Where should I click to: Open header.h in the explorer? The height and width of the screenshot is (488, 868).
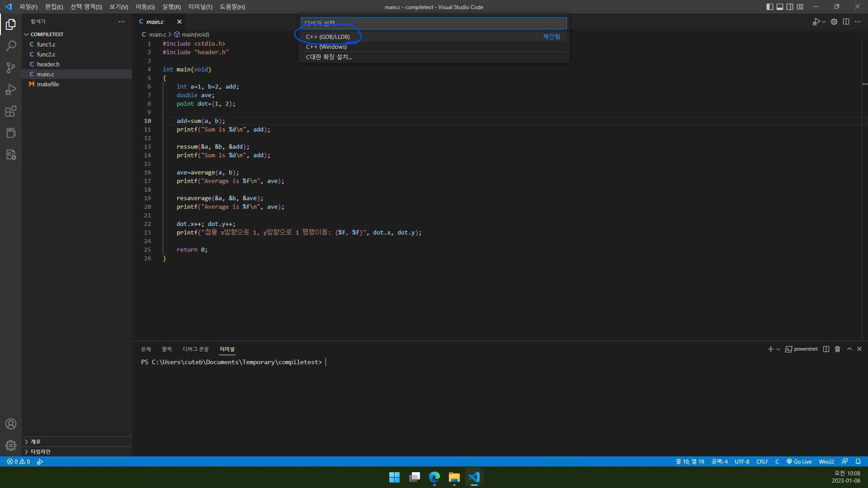[x=77, y=64]
